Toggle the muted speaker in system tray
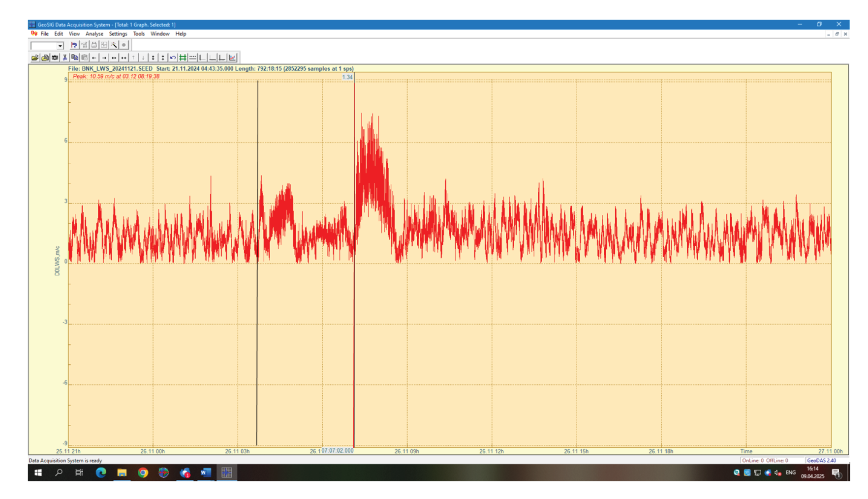Image resolution: width=868 pixels, height=499 pixels. click(778, 473)
